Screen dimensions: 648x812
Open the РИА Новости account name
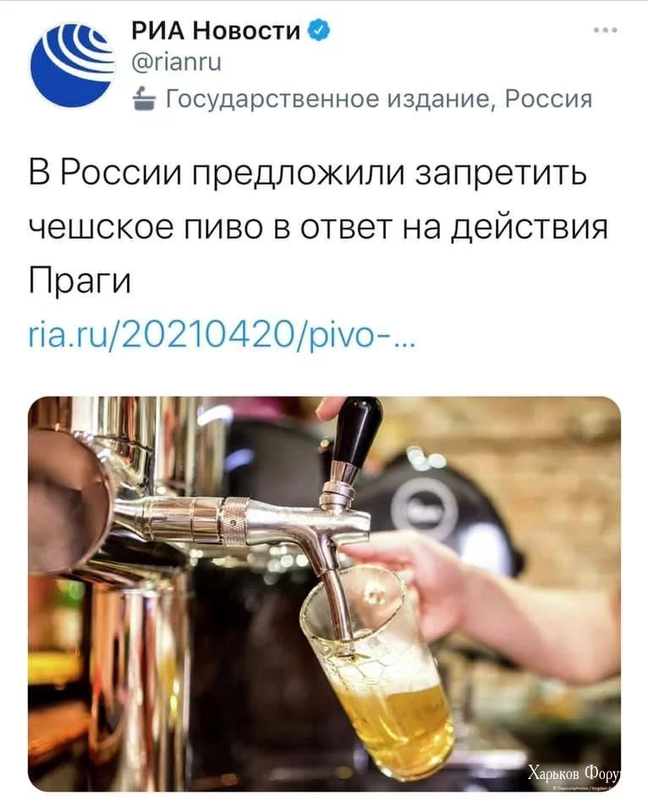point(216,31)
